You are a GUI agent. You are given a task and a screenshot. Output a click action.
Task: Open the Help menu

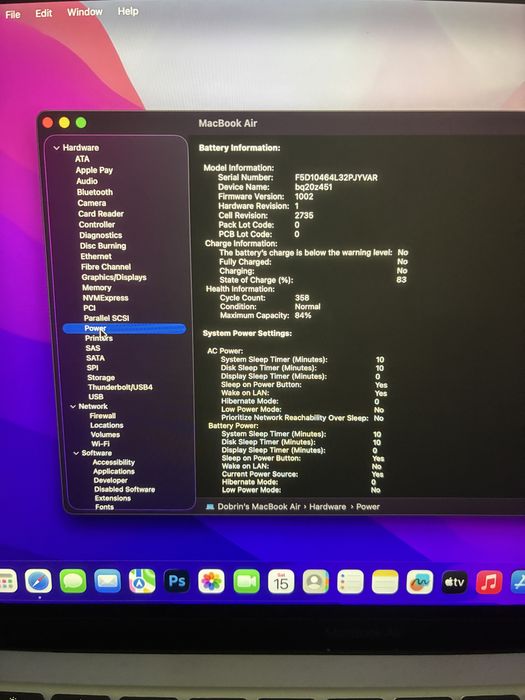[x=128, y=11]
